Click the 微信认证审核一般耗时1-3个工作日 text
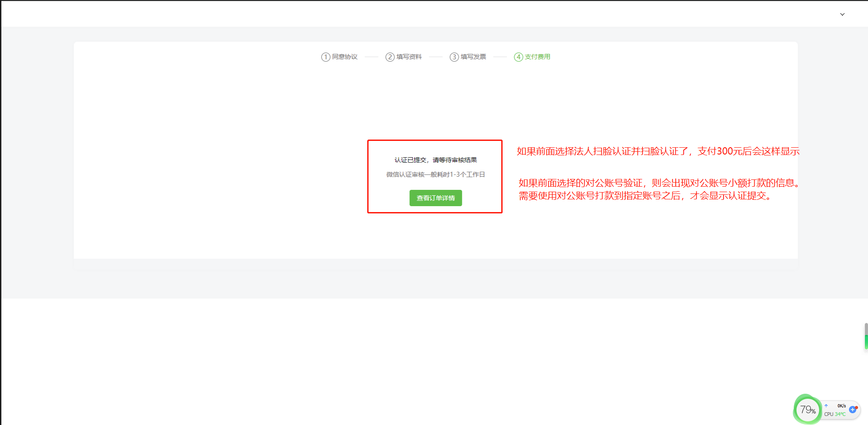This screenshot has width=868, height=425. coord(436,174)
